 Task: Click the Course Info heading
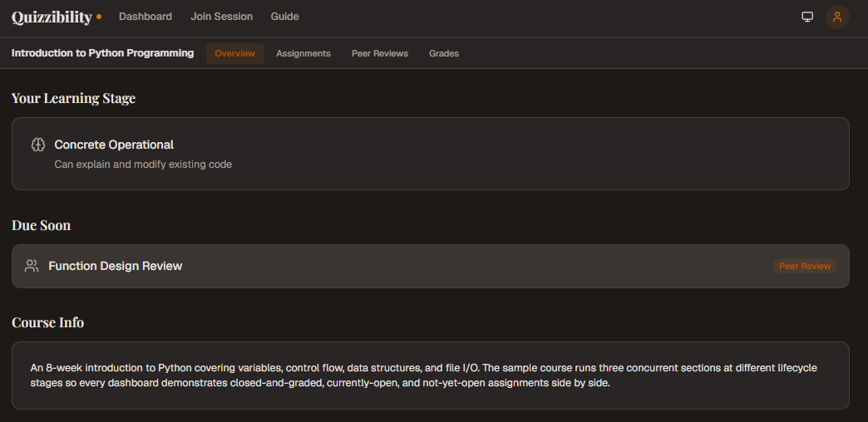[x=47, y=322]
